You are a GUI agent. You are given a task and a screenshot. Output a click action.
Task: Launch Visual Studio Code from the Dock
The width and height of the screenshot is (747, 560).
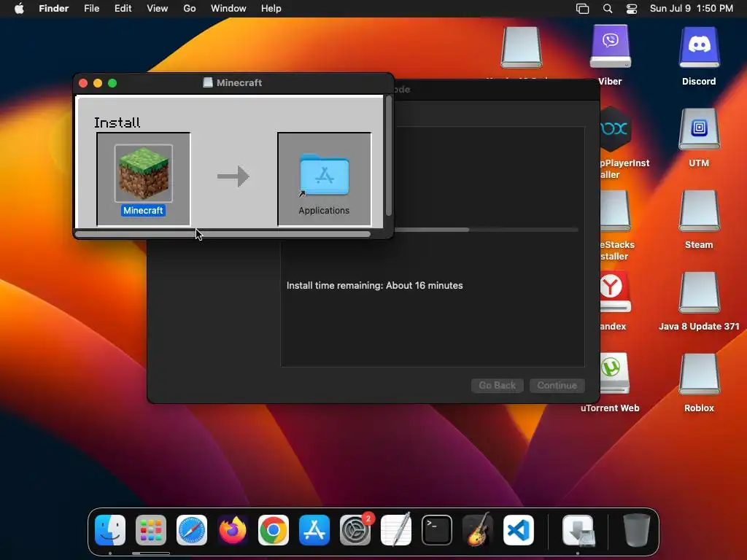tap(519, 530)
